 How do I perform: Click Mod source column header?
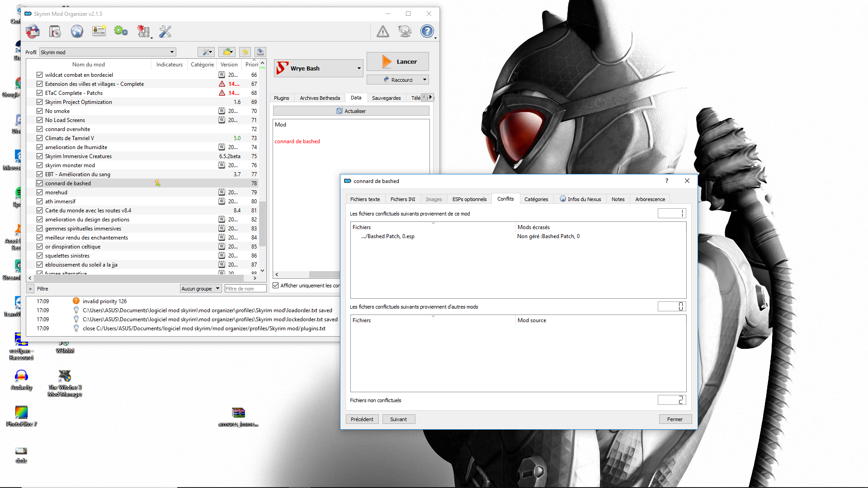pos(600,320)
